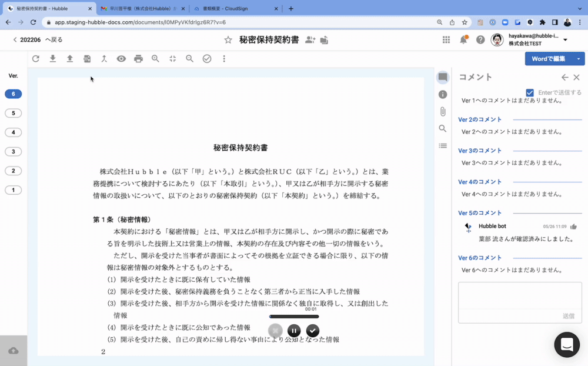
Task: Print the document using the printer icon
Action: point(138,59)
